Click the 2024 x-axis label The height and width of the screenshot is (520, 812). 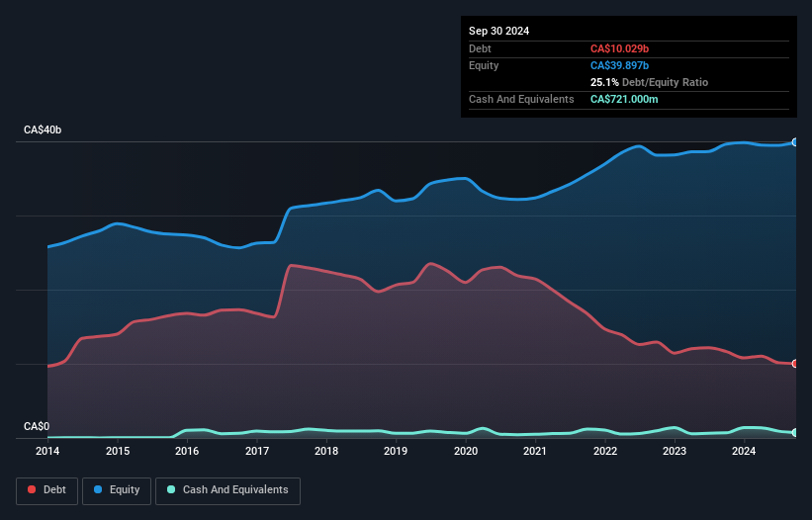pos(744,451)
